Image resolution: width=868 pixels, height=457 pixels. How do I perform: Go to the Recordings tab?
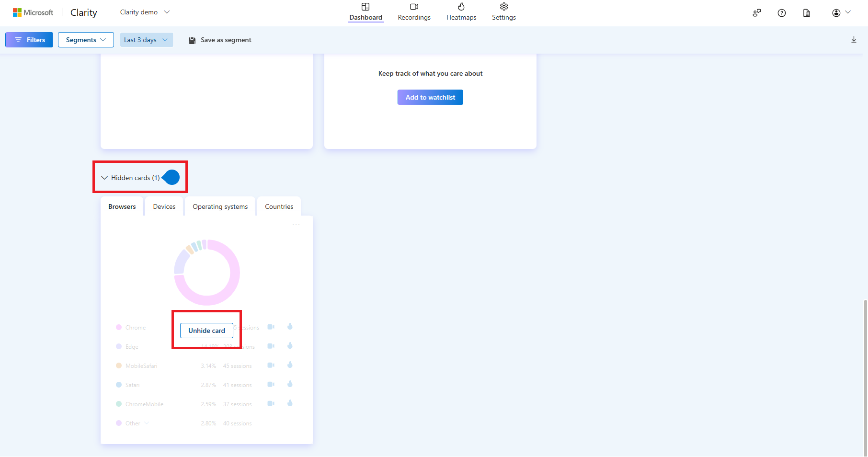coord(414,12)
